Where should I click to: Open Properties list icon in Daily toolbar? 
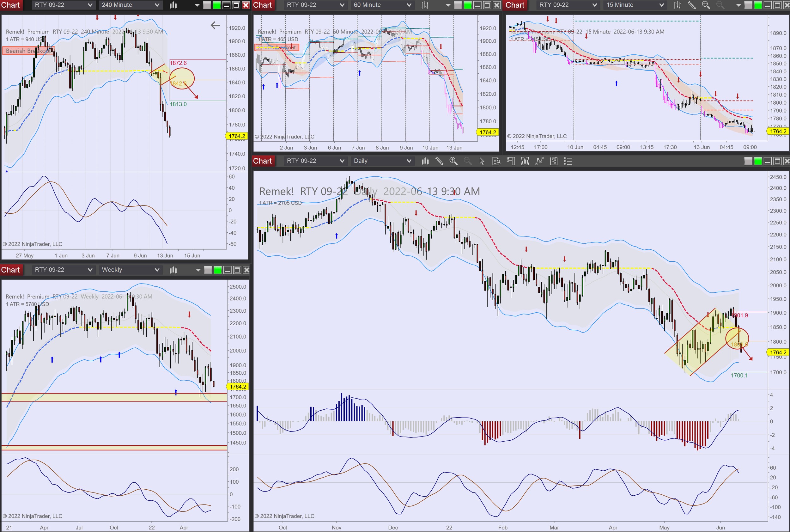point(568,161)
